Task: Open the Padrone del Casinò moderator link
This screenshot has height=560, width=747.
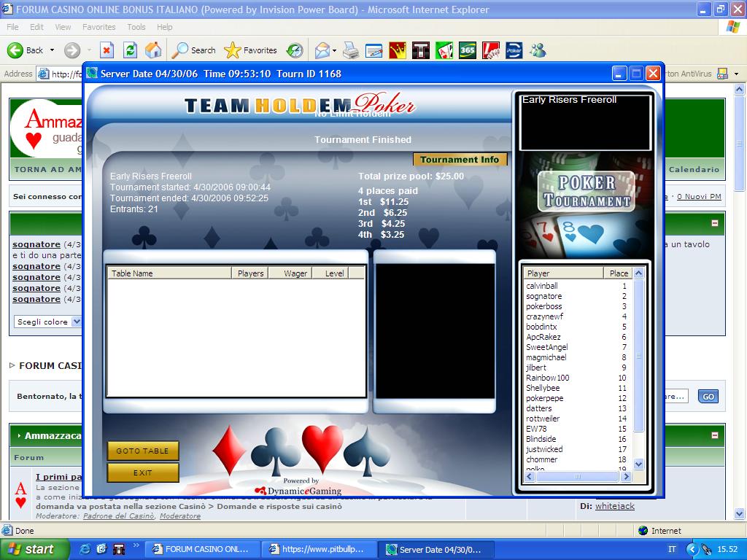Action: pos(119,516)
